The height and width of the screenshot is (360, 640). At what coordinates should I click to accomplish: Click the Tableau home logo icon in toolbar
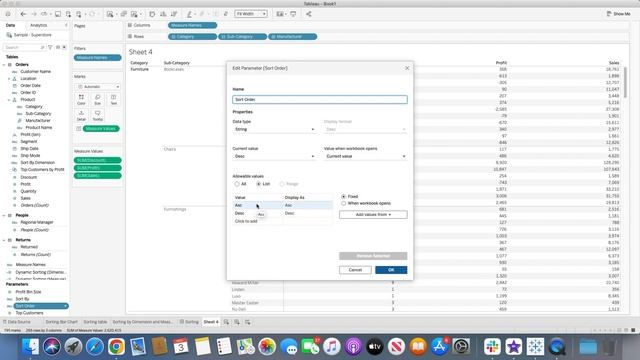pos(8,14)
